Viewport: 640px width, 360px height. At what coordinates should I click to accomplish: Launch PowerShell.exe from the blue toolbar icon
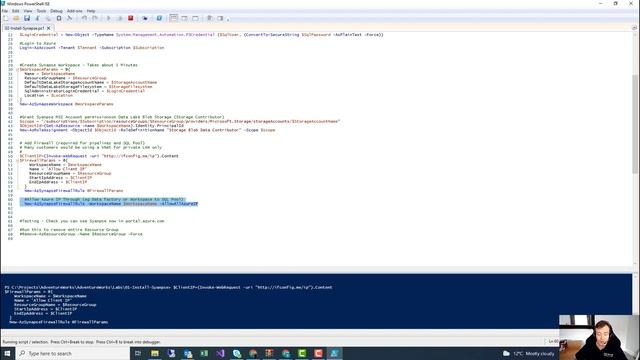click(159, 18)
